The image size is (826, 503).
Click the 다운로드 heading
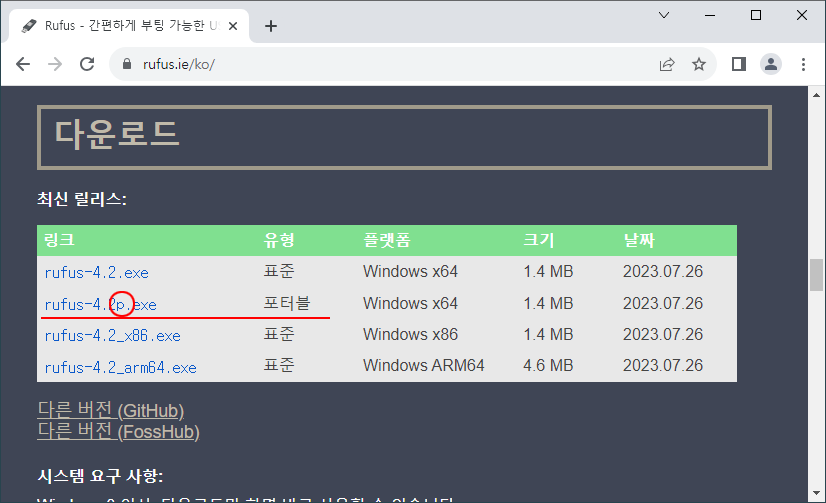click(x=117, y=133)
